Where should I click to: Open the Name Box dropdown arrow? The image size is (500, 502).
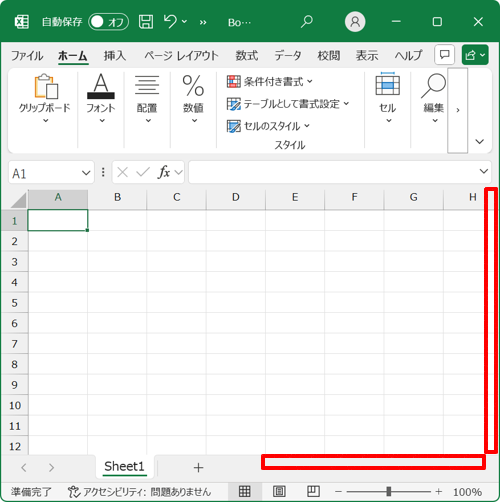(86, 173)
